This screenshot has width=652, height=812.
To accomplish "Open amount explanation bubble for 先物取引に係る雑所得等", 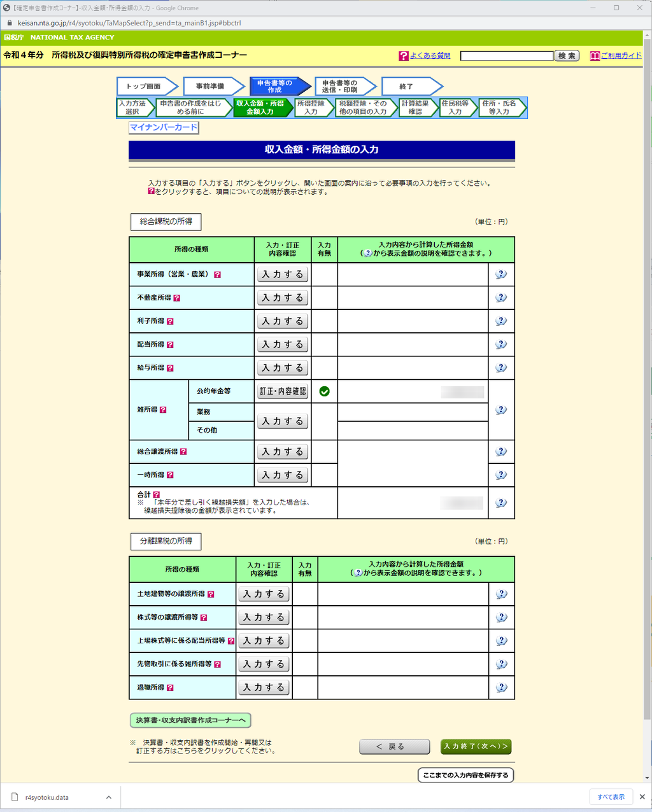I will (501, 664).
